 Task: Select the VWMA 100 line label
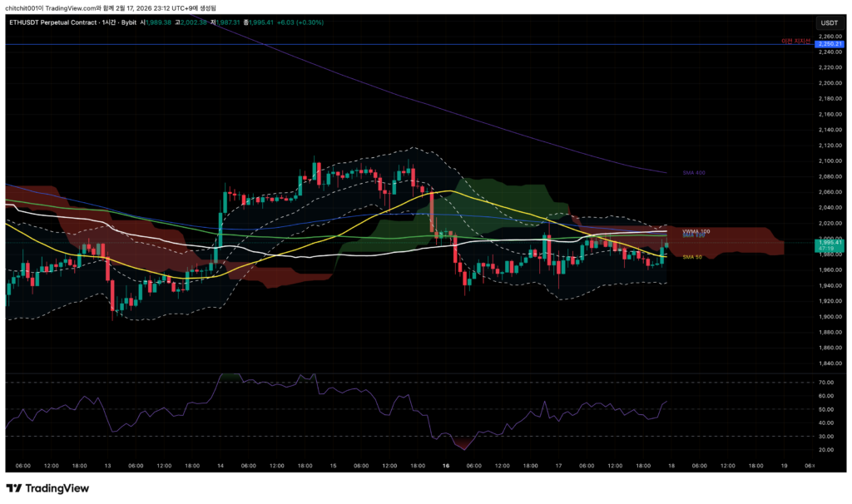point(696,231)
